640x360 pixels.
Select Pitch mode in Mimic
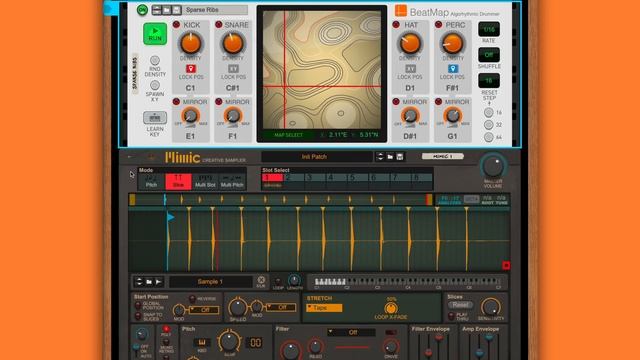[151, 181]
